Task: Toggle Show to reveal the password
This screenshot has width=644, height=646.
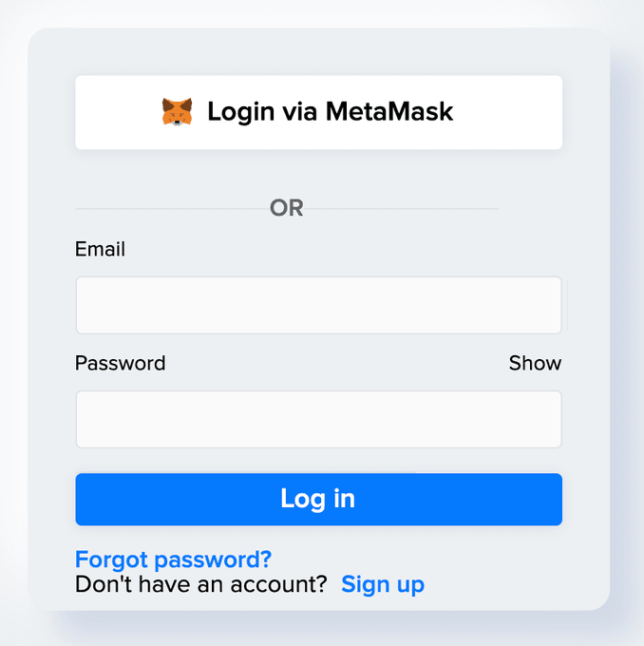Action: coord(535,363)
